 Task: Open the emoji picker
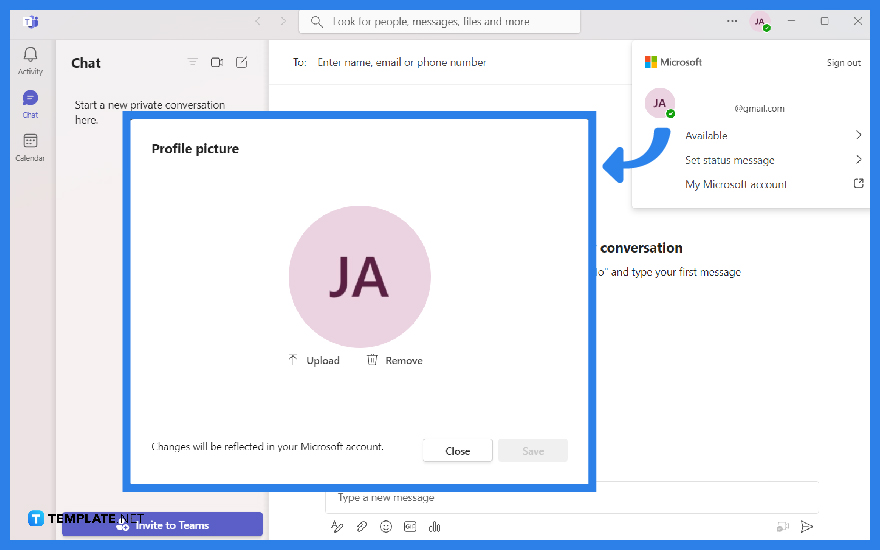386,526
